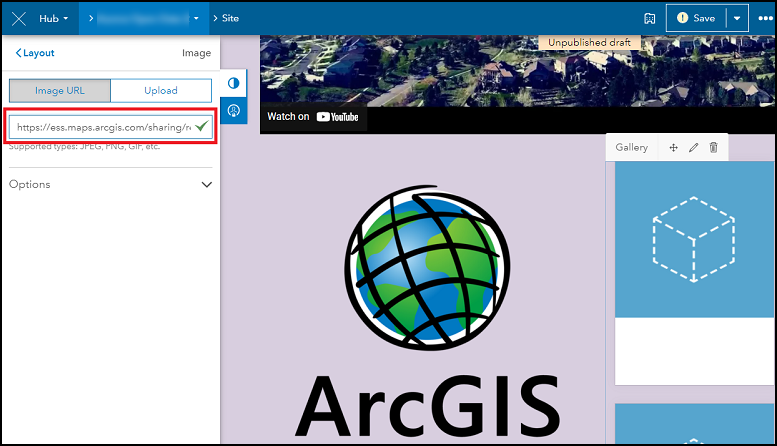Open the site name dropdown arrow
Screen dimensions: 777x446
coord(196,18)
